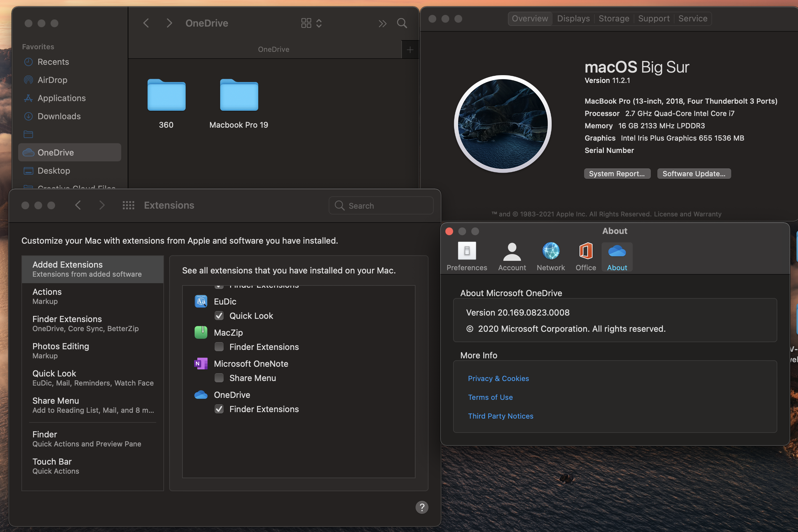Click the System Report button
Screen dimensions: 798x532
[616, 174]
